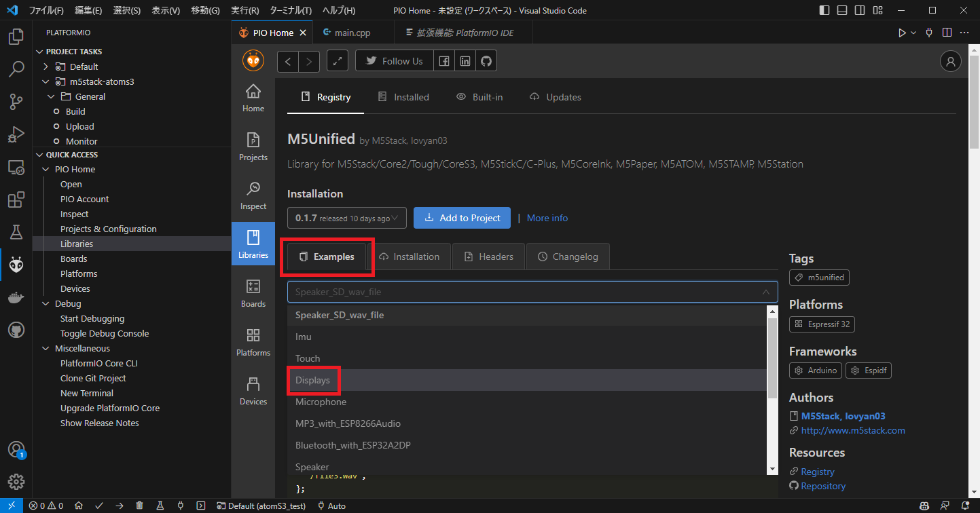Open the Docker icon in activity bar

16,298
